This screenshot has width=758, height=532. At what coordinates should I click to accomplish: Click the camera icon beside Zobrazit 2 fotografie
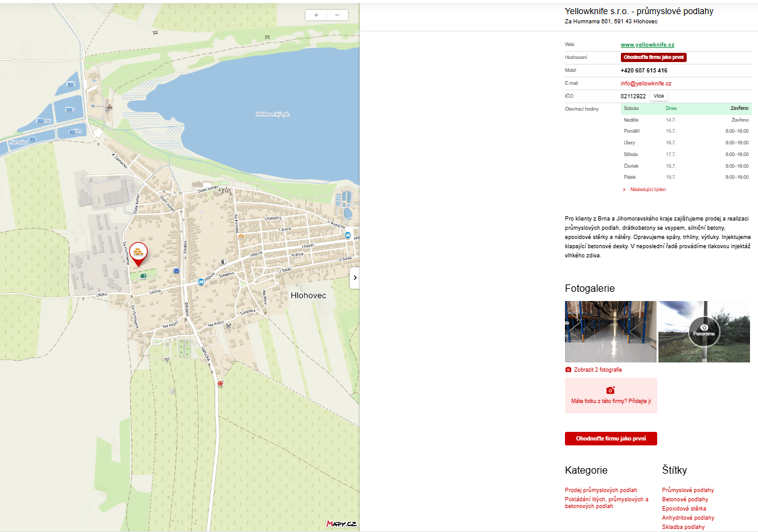[568, 370]
